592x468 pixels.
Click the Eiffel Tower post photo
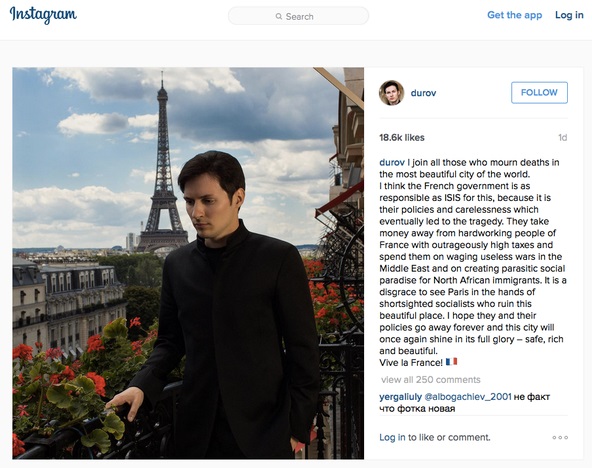188,263
